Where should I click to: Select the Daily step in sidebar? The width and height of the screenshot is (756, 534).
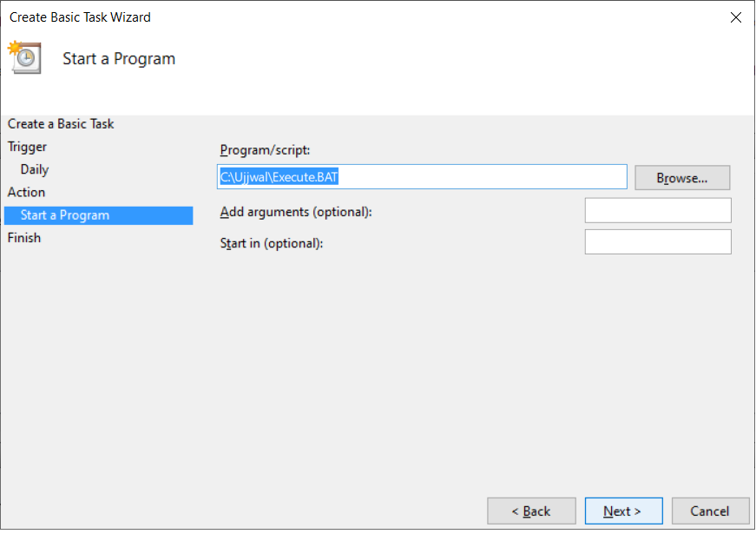(35, 169)
